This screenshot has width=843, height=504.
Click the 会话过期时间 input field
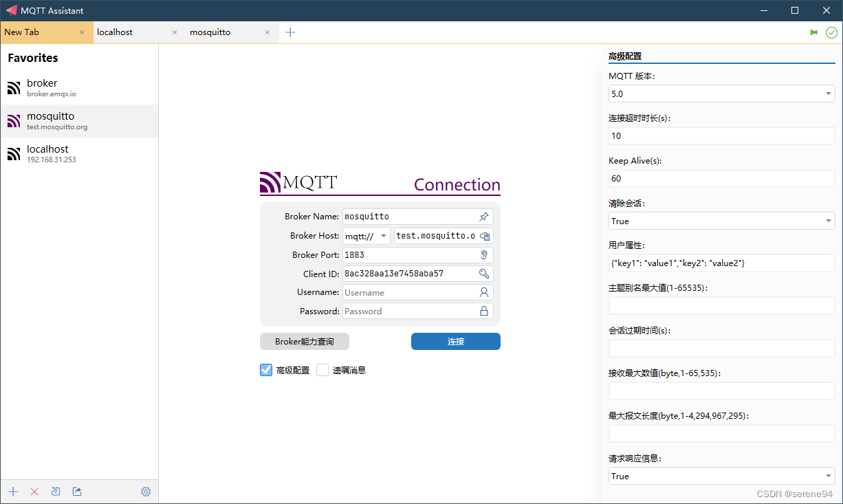click(x=722, y=349)
